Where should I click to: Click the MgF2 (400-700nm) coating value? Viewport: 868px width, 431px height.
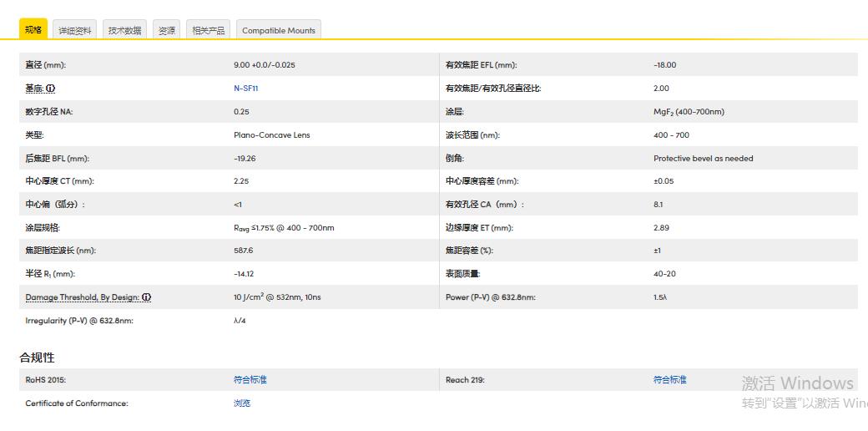click(689, 112)
